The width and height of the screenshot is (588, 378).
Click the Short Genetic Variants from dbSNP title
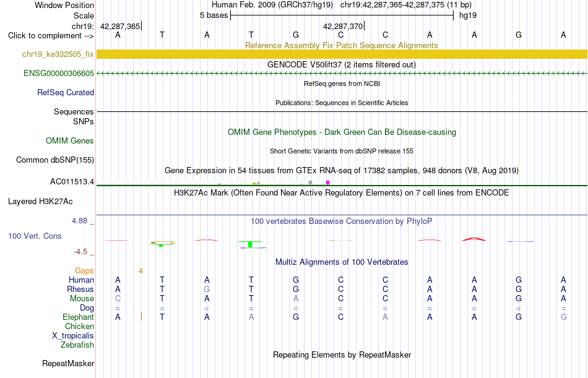tap(342, 151)
